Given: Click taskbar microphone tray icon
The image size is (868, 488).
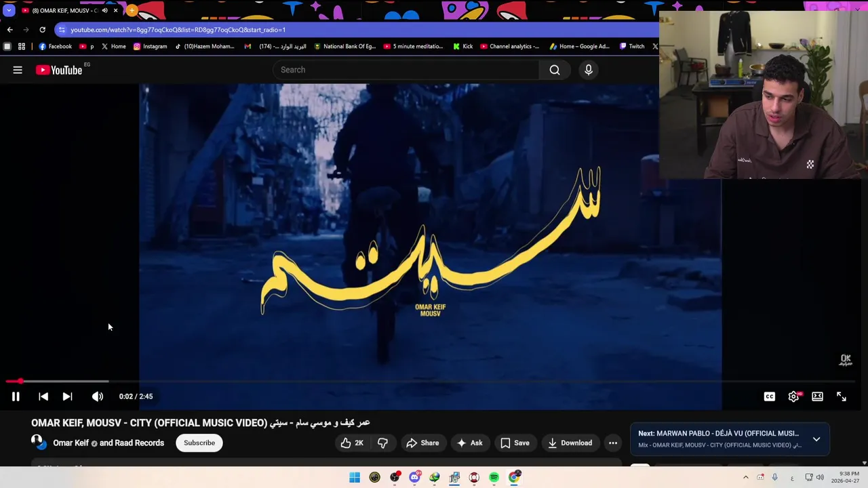Looking at the screenshot, I should point(774,477).
